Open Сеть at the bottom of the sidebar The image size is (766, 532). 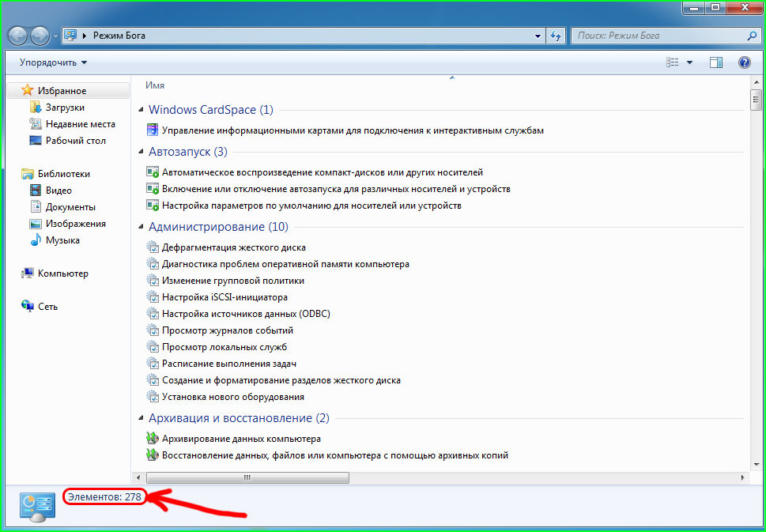pyautogui.click(x=47, y=306)
